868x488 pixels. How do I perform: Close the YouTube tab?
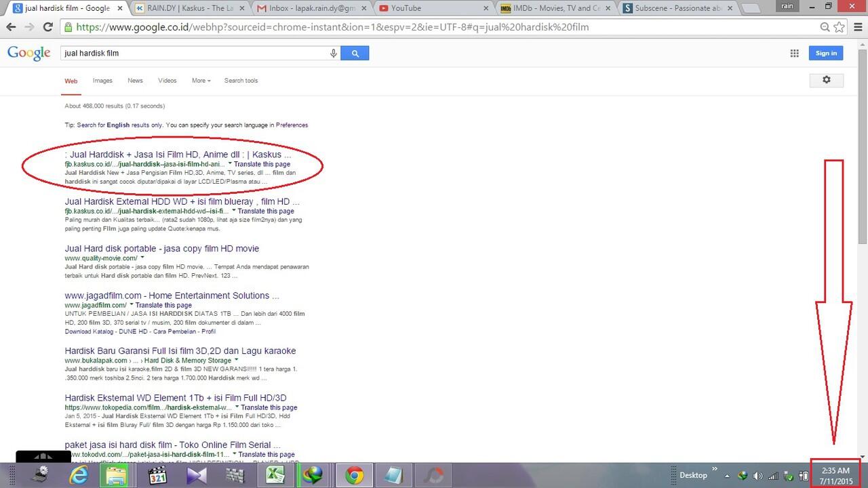[x=486, y=8]
